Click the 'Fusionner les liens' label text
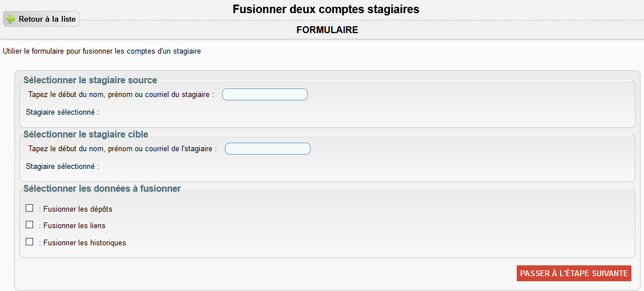 click(x=74, y=226)
